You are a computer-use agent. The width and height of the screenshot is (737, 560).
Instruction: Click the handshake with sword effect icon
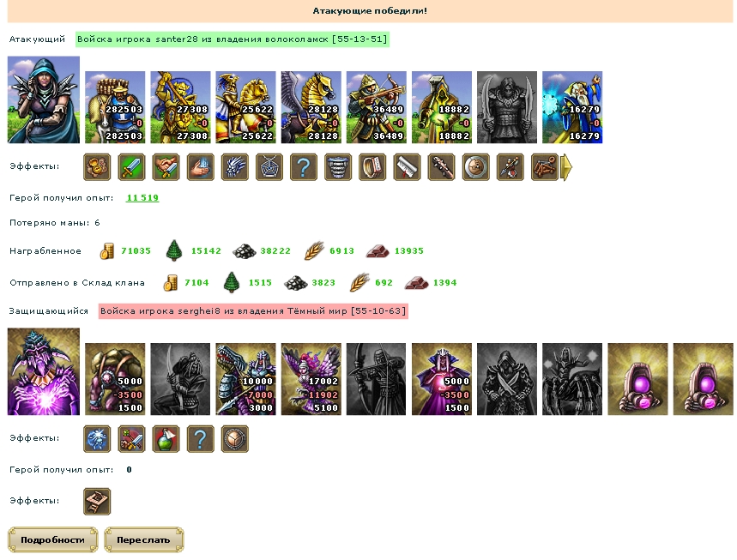pos(166,167)
